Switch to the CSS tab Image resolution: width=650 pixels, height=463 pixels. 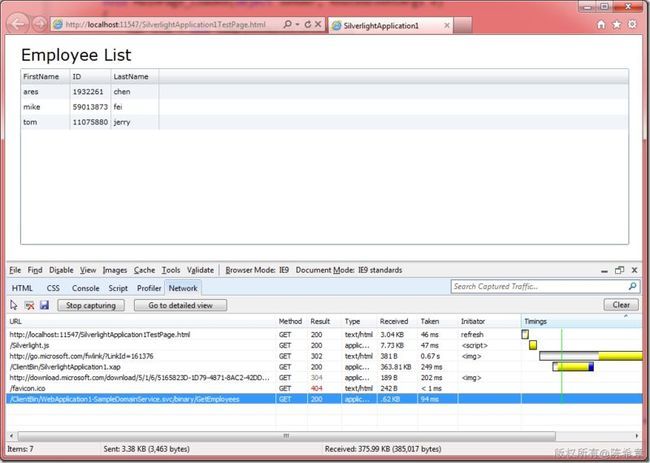pos(53,288)
